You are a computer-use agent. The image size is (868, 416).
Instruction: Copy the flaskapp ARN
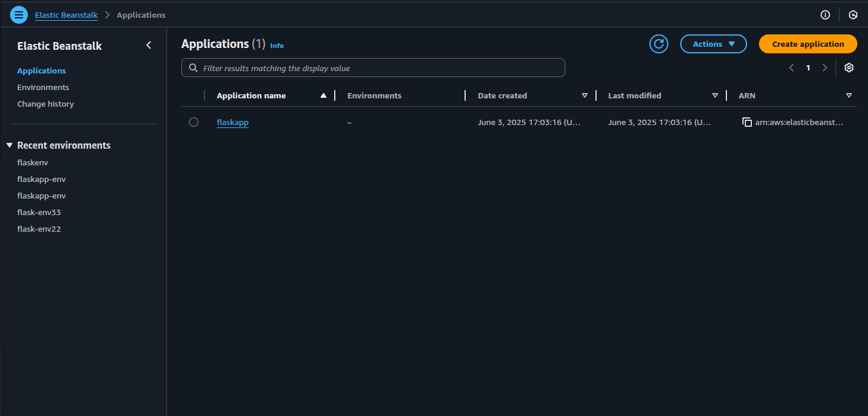[x=747, y=122]
